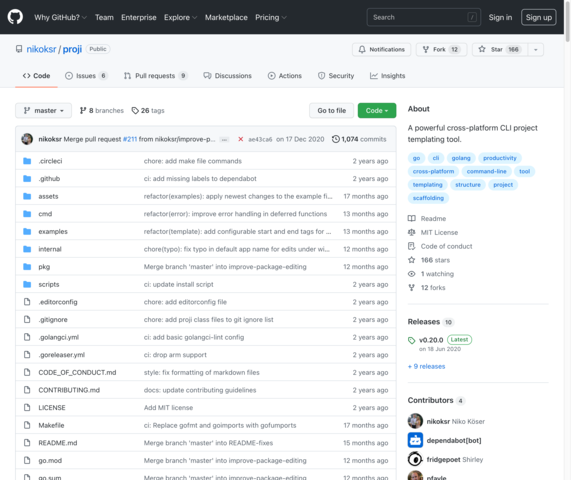Expand the Explore menu
This screenshot has height=480, width=571.
[x=180, y=17]
